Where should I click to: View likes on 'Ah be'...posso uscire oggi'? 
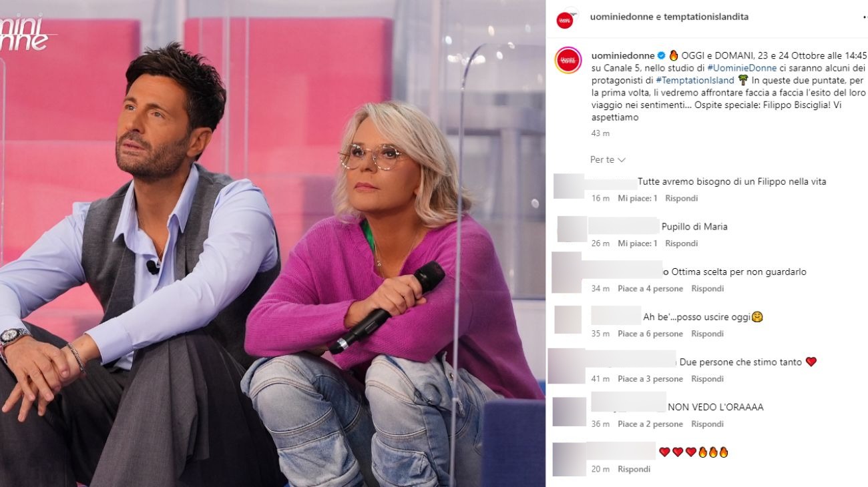tap(650, 334)
